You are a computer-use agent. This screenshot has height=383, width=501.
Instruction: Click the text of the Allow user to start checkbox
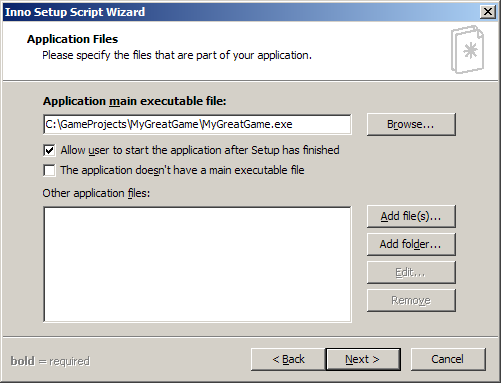click(200, 150)
